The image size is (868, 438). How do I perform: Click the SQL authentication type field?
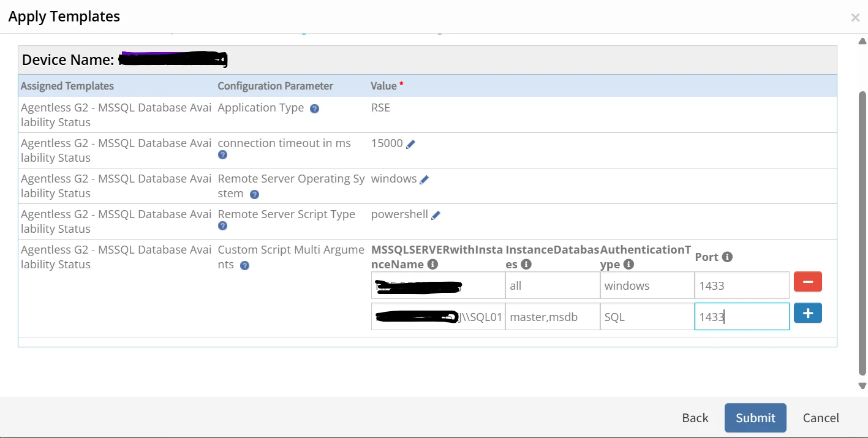point(647,317)
